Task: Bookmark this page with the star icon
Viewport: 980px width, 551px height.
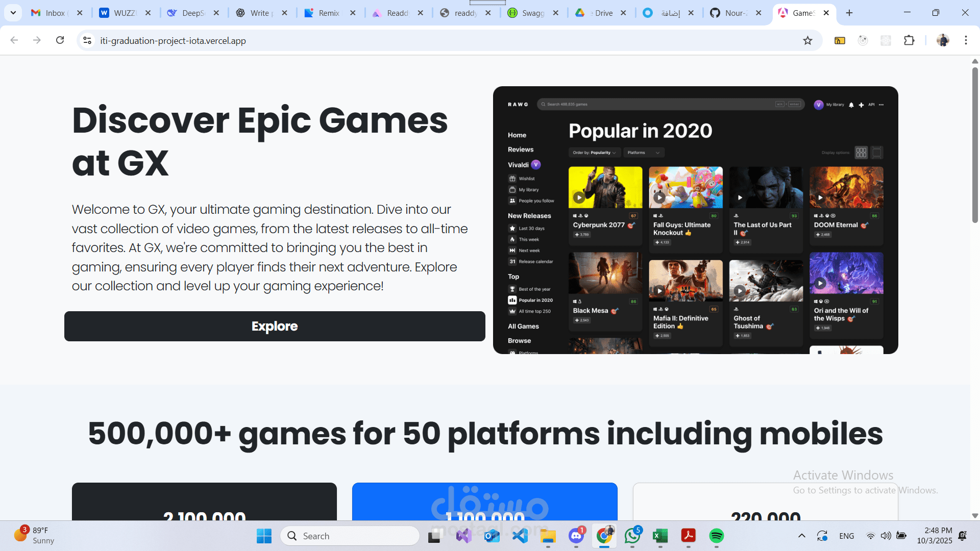Action: tap(807, 40)
